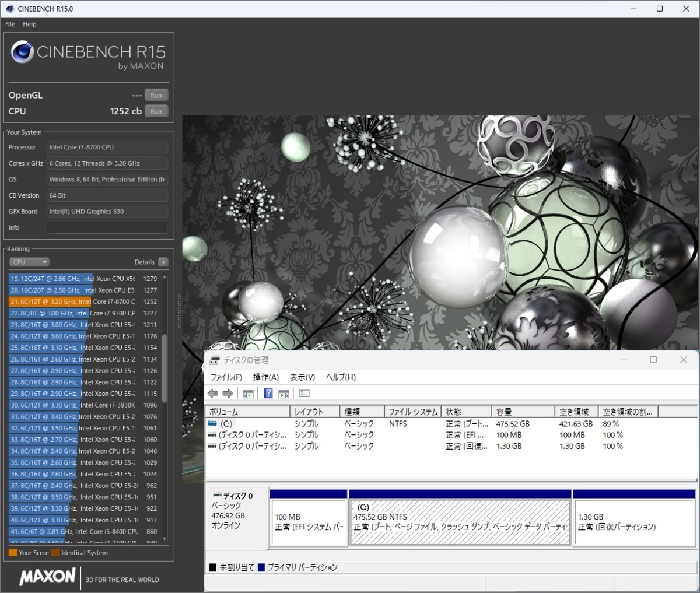Screen dimensions: 700x593
Task: Open 表示(V) menu in Disk Management
Action: [x=302, y=377]
